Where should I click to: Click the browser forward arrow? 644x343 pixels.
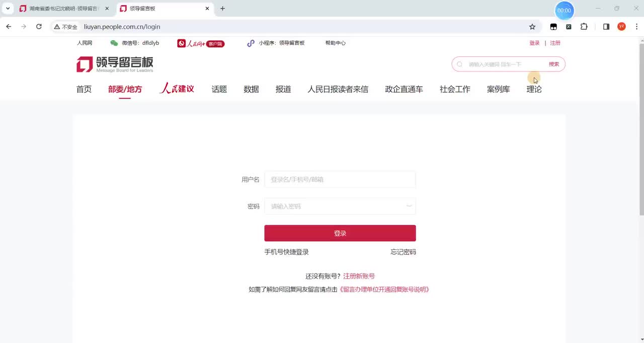point(24,27)
